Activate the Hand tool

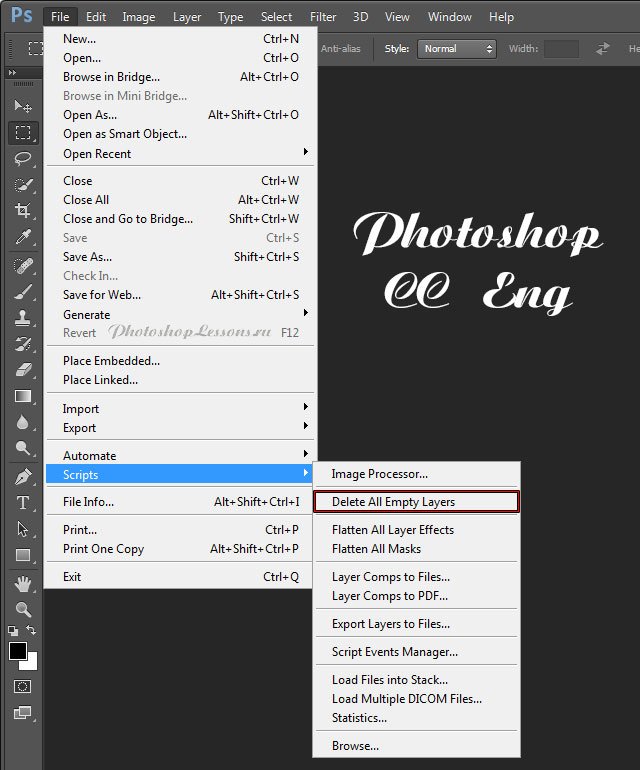[22, 583]
